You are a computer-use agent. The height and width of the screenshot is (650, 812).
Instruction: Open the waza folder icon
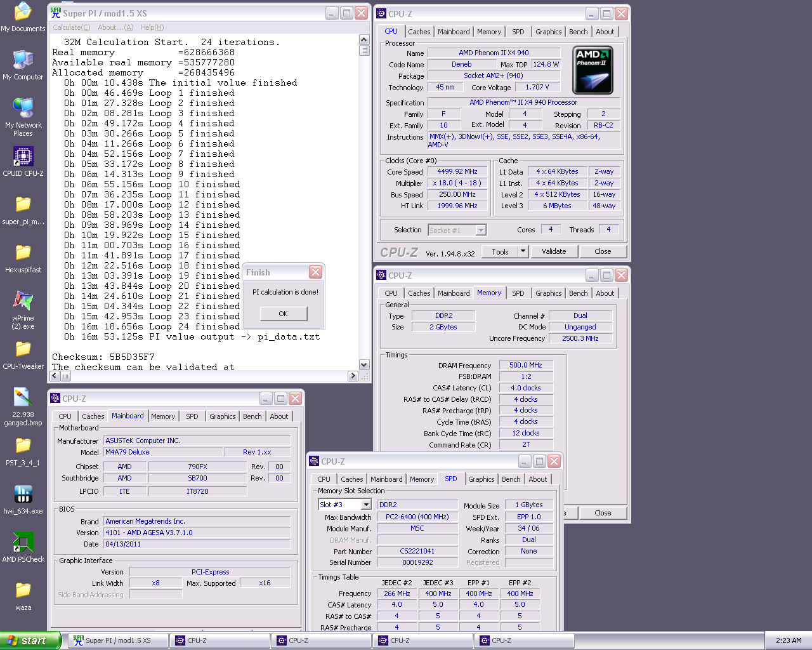[x=23, y=595]
